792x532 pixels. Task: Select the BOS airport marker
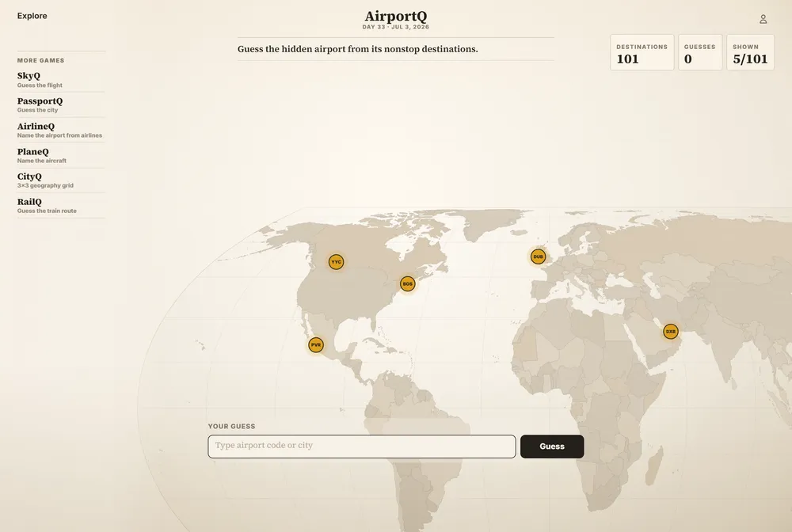[407, 283]
